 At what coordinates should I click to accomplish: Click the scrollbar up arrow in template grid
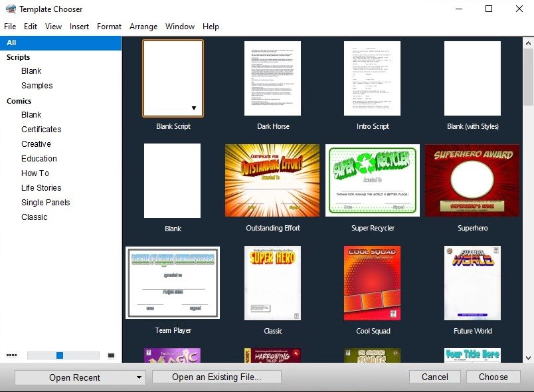click(528, 43)
